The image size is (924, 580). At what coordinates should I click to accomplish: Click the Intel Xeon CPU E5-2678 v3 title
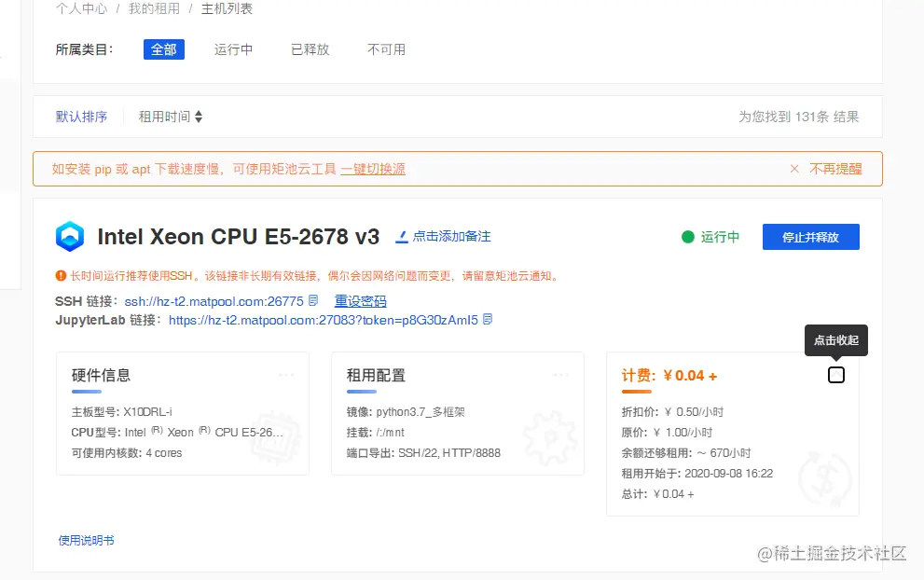tap(239, 236)
